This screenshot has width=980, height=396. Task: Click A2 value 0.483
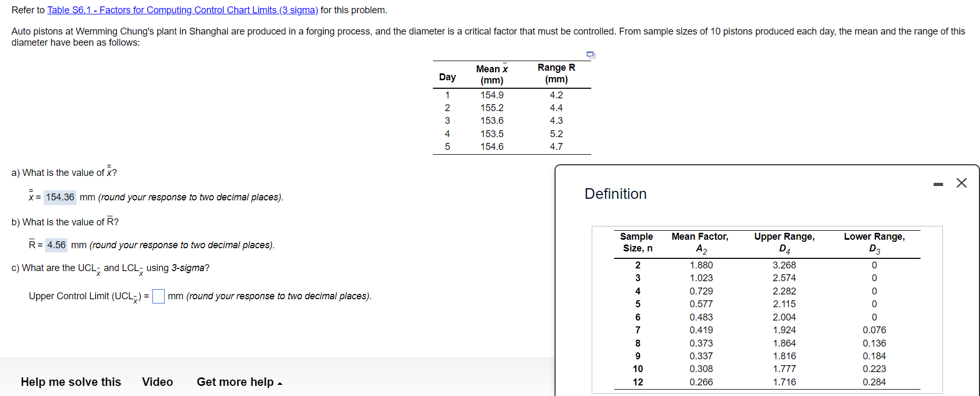[701, 317]
